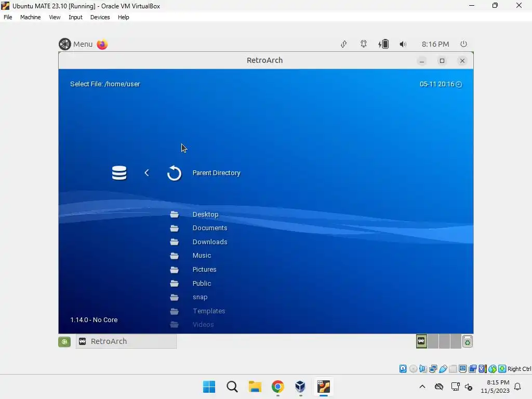Image resolution: width=532 pixels, height=399 pixels.
Task: Open the VirtualBox Machine menu
Action: 31,17
